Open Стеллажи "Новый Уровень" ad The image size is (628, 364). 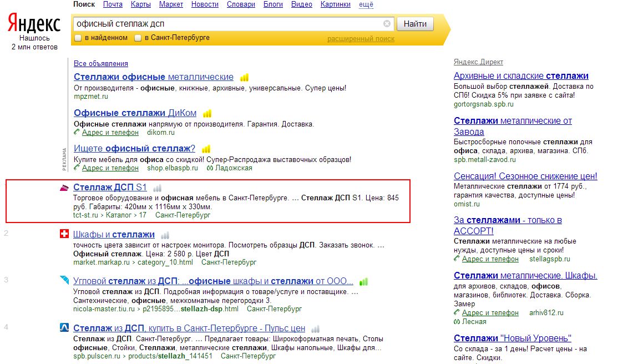tap(513, 338)
